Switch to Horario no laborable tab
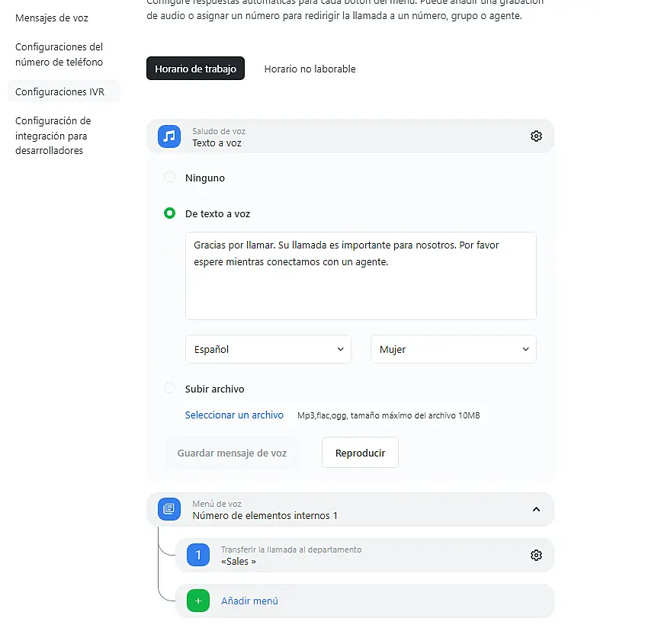The height and width of the screenshot is (644, 645). [310, 69]
